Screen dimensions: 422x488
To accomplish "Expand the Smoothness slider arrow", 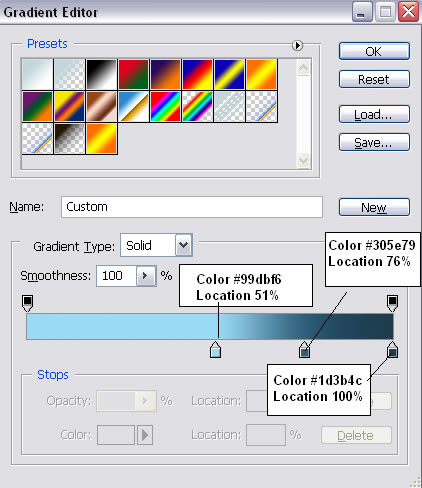I will coord(146,276).
